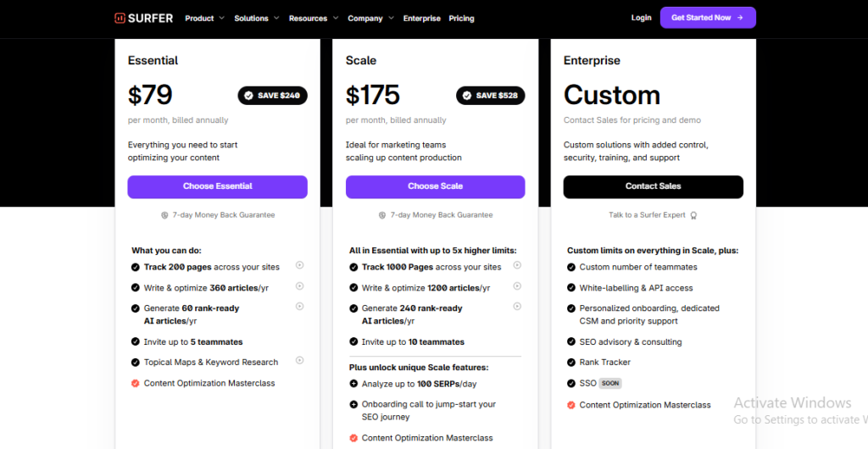The height and width of the screenshot is (449, 868).
Task: Click the plus icon beside Analyze up to 100 SERPs
Action: coord(353,383)
